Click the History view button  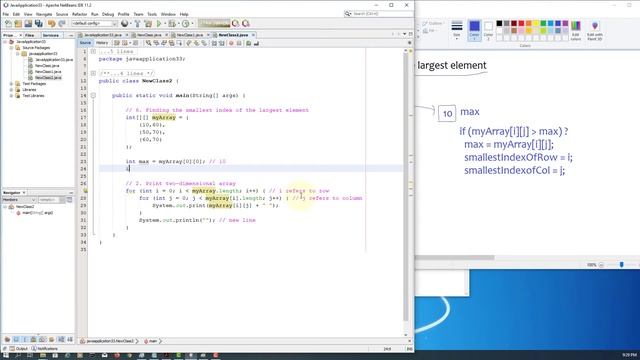[x=102, y=43]
